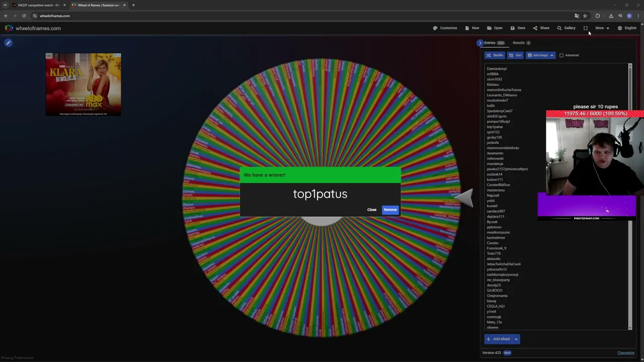The image size is (644, 362).
Task: Reload the browser page
Action: pyautogui.click(x=24, y=16)
